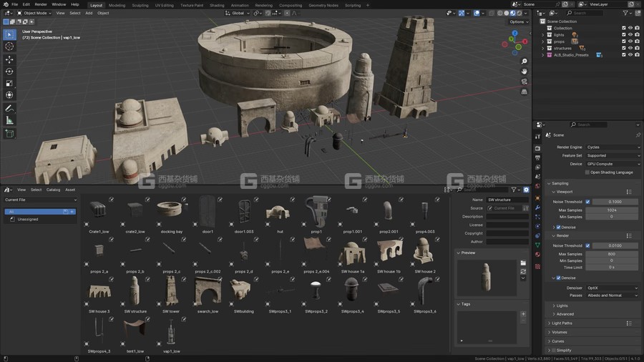Click the Add Cube tool
This screenshot has width=644, height=362.
click(x=9, y=133)
